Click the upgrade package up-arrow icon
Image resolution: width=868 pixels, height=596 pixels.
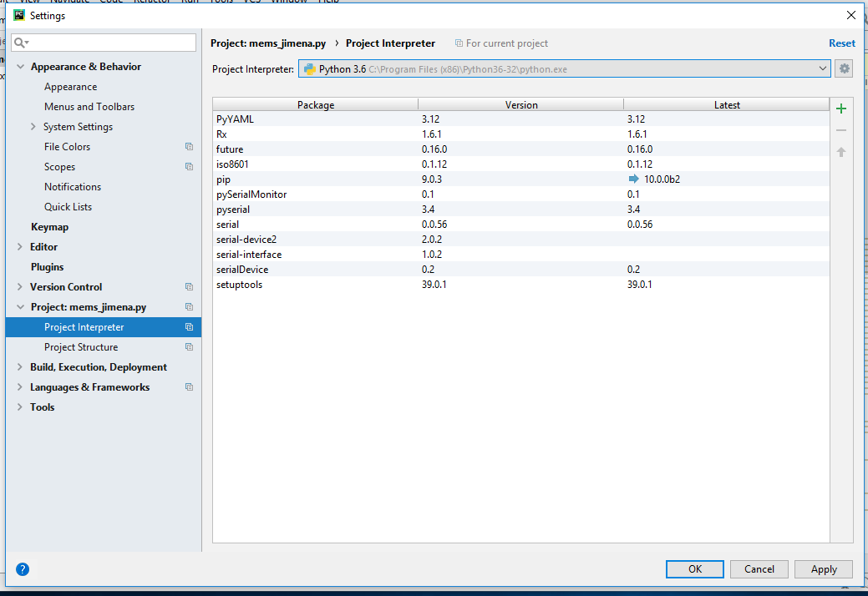click(841, 152)
